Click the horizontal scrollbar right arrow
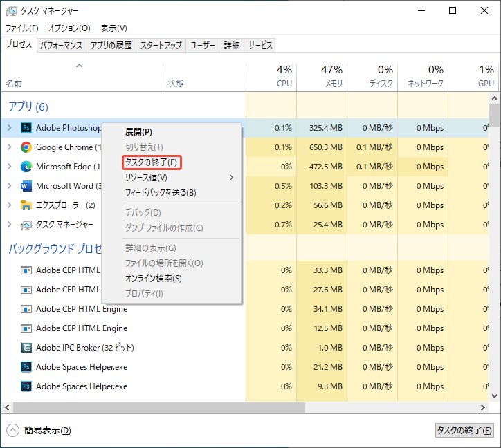 [483, 407]
